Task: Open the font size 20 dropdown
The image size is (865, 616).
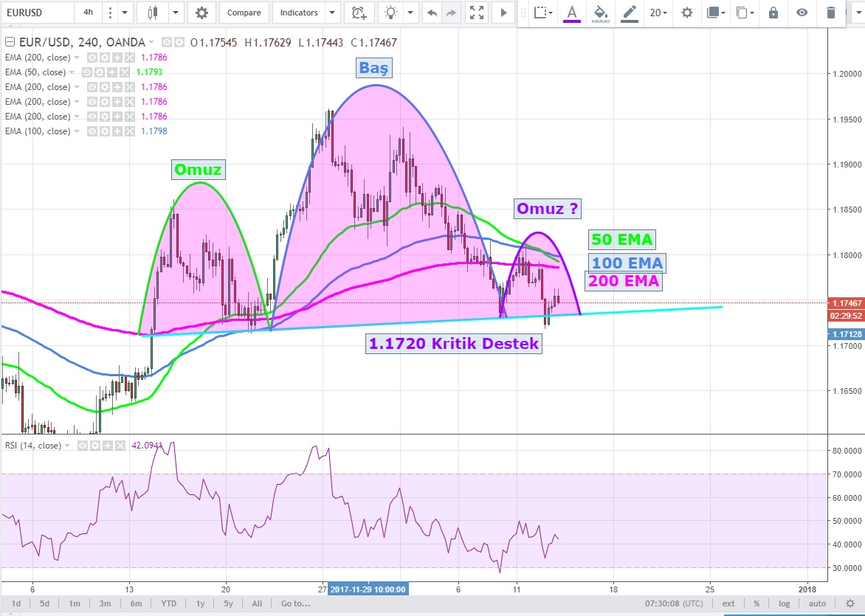Action: pyautogui.click(x=658, y=13)
